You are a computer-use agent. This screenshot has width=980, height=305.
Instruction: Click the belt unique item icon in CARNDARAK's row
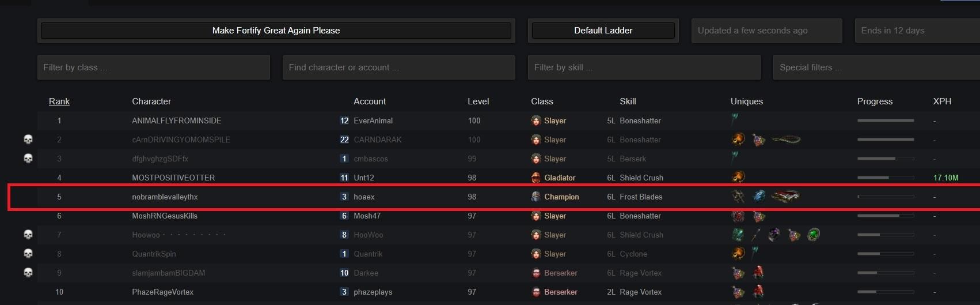click(x=786, y=140)
